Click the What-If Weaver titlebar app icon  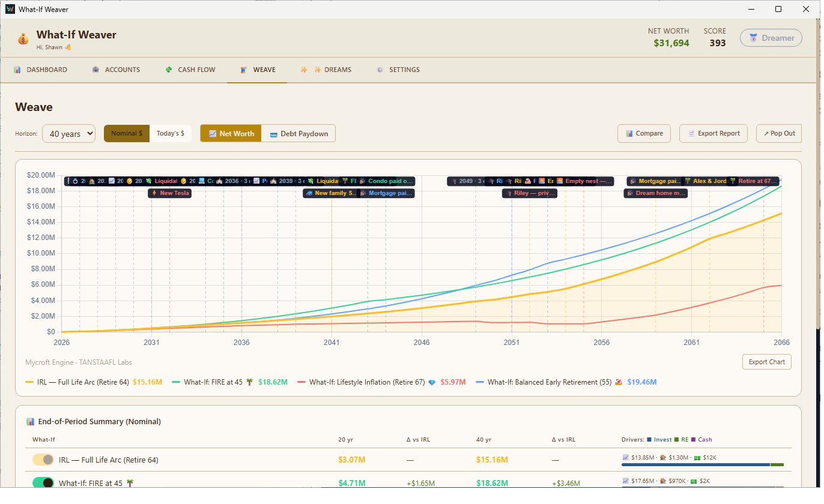point(10,9)
